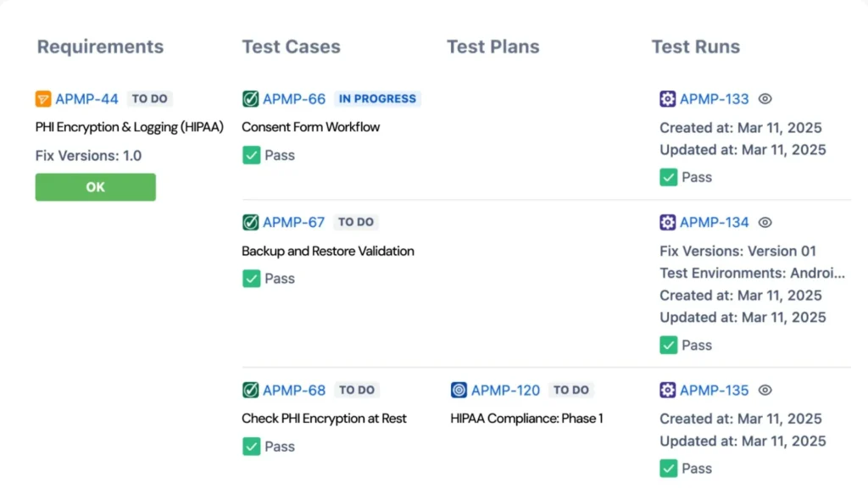868x488 pixels.
Task: Click the Pass checkmark under Consent Form Workflow
Action: click(251, 155)
